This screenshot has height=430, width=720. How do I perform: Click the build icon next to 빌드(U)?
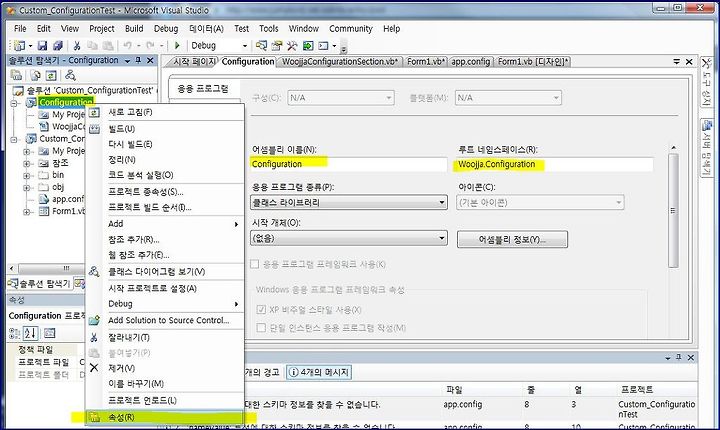point(95,129)
